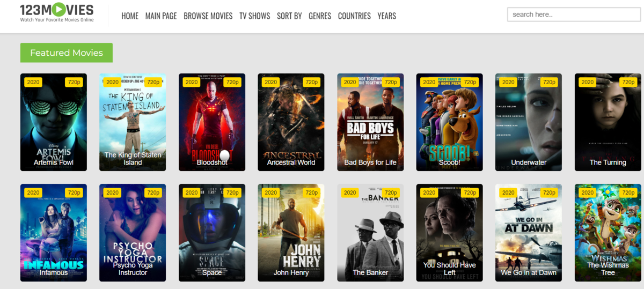The height and width of the screenshot is (289, 644).
Task: Choose the John Henry movie poster
Action: [x=291, y=233]
